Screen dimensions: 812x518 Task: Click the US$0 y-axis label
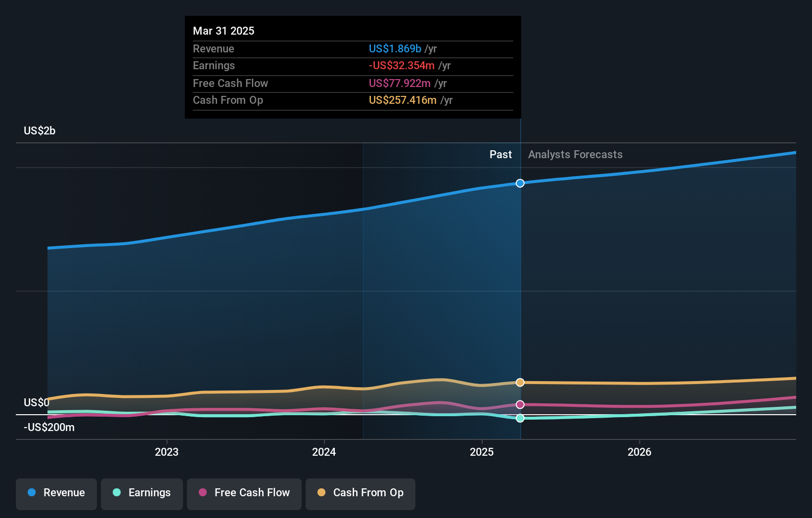point(37,403)
